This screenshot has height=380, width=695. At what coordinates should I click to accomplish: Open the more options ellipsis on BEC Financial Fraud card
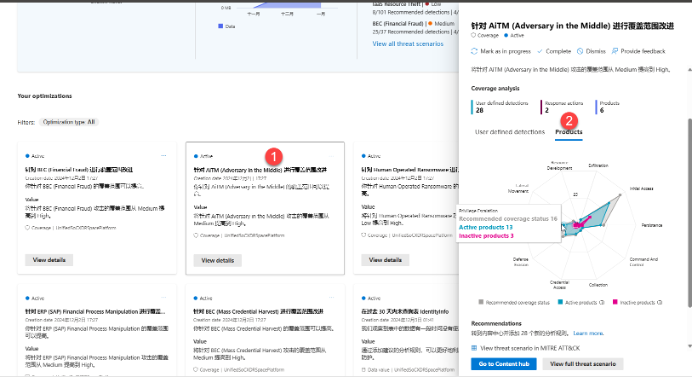[x=164, y=156]
